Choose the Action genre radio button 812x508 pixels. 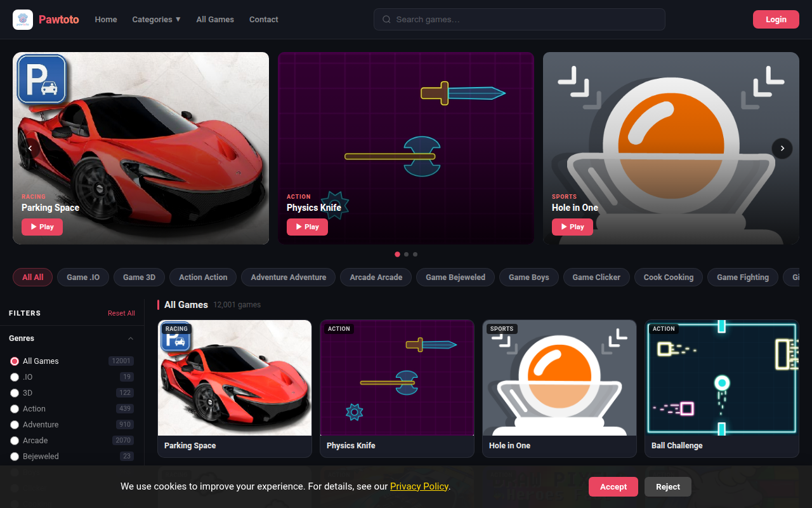(15, 409)
